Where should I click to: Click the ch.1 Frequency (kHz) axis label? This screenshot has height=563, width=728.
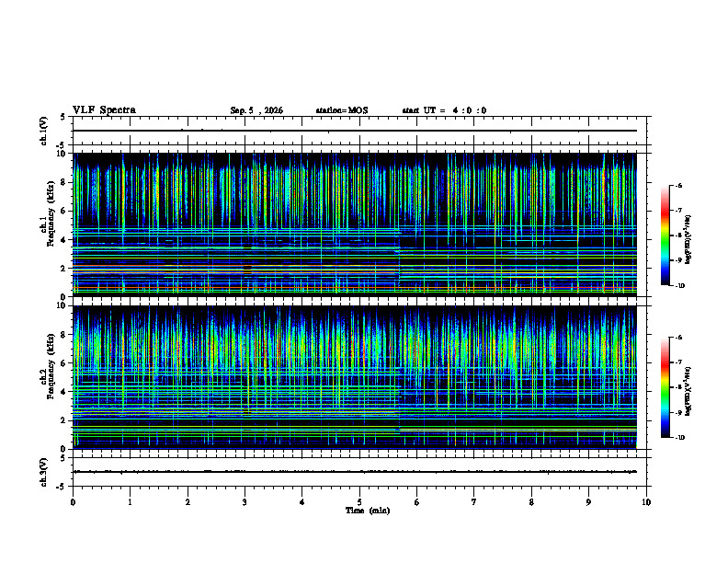coord(47,225)
